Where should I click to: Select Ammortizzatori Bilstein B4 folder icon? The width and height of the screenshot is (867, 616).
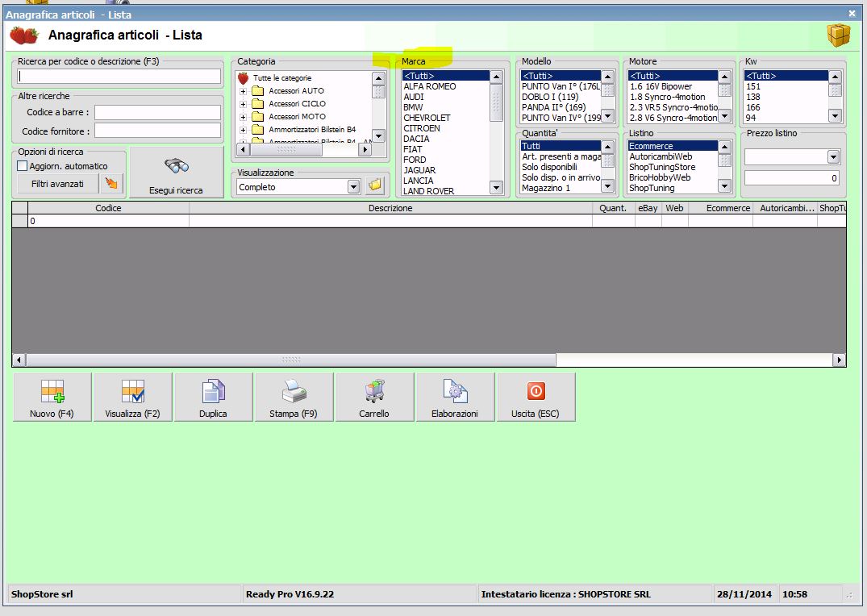[x=257, y=129]
